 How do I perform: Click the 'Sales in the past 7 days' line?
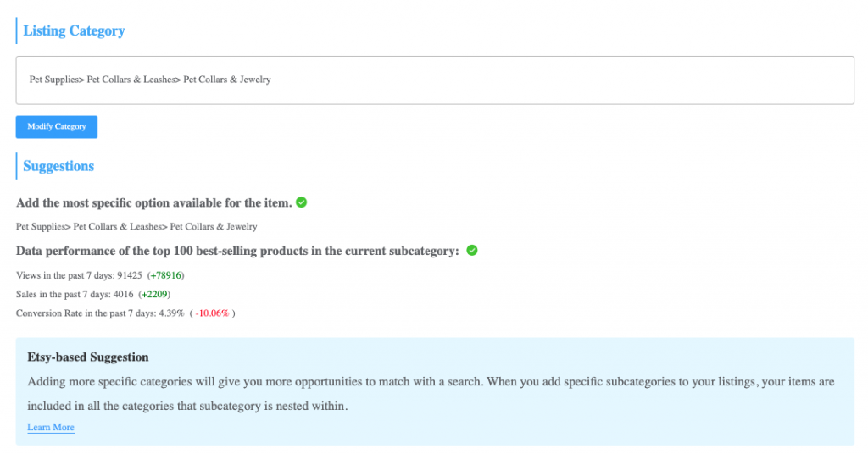(x=93, y=294)
